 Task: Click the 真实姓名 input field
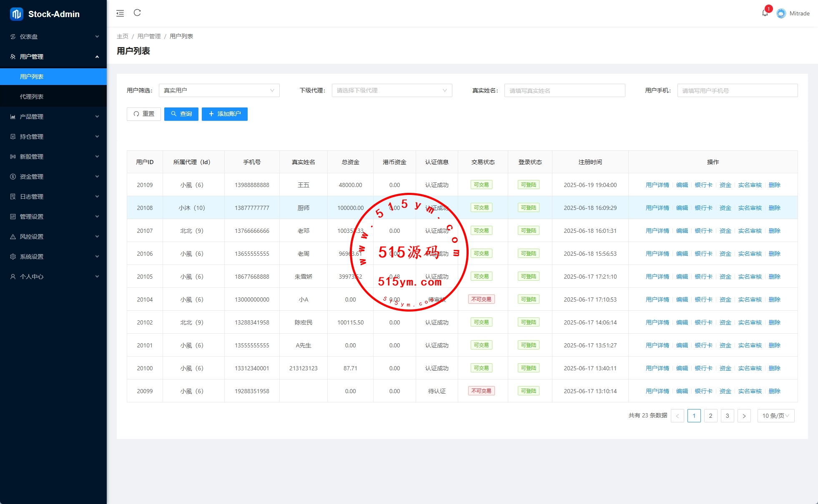(x=565, y=90)
